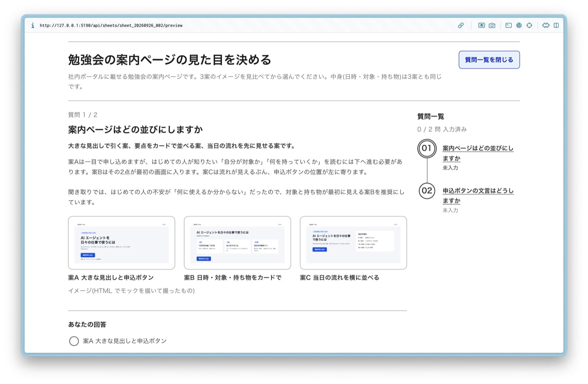Click the 質問 1 / 2 counter text
Screen dimensions: 588x384
83,115
